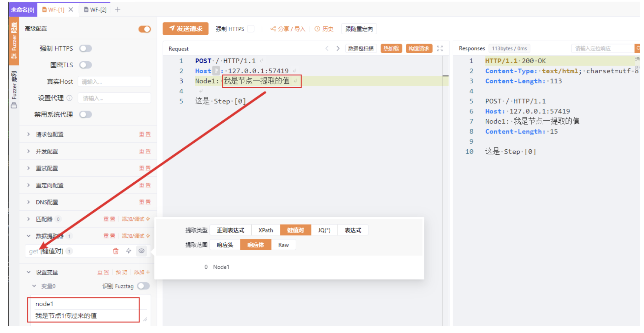Turn off the 高级配置 switch
The height and width of the screenshot is (333, 644).
[145, 29]
